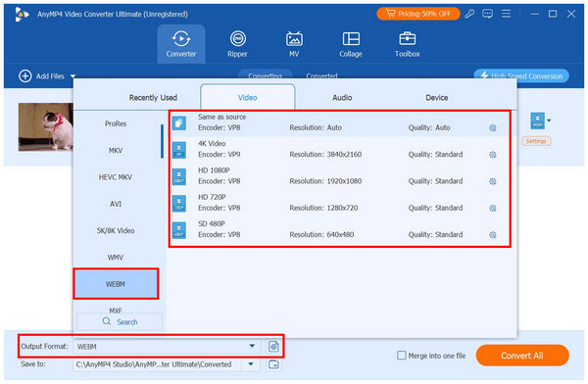Open the MV module
588x384 pixels.
(294, 44)
